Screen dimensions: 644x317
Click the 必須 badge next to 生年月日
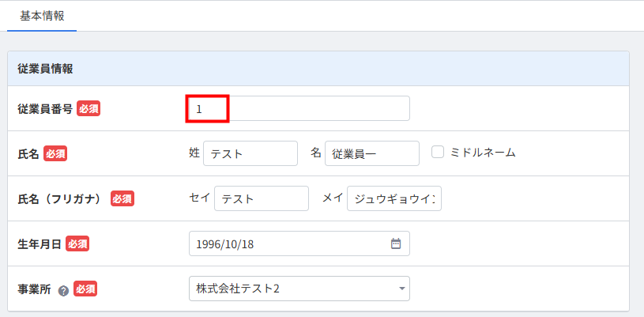[x=77, y=243]
